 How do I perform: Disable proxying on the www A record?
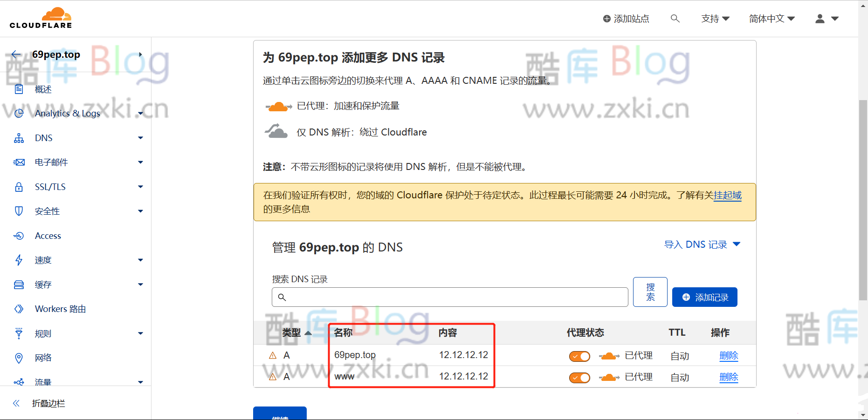click(579, 377)
